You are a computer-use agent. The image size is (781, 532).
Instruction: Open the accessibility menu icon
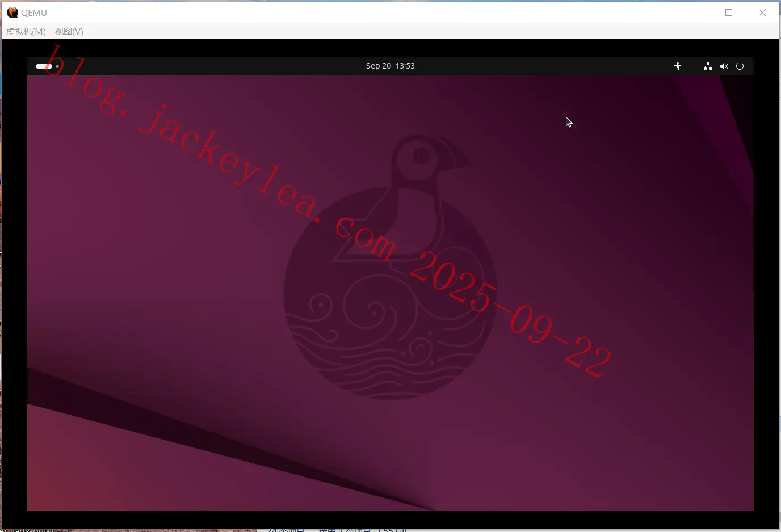pyautogui.click(x=678, y=66)
